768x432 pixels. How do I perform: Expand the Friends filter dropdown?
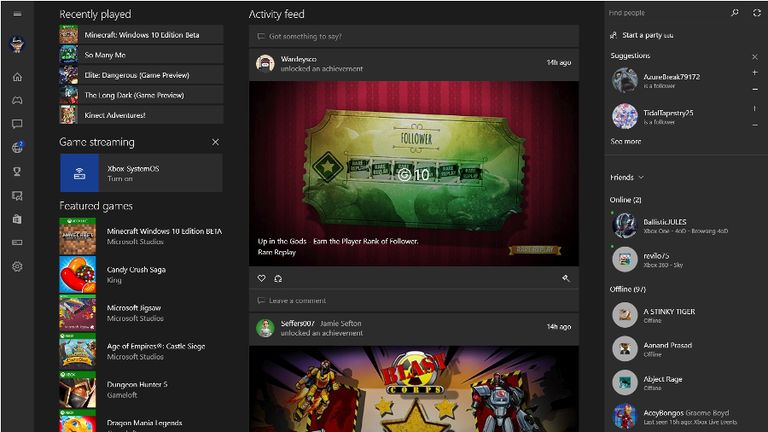click(627, 177)
